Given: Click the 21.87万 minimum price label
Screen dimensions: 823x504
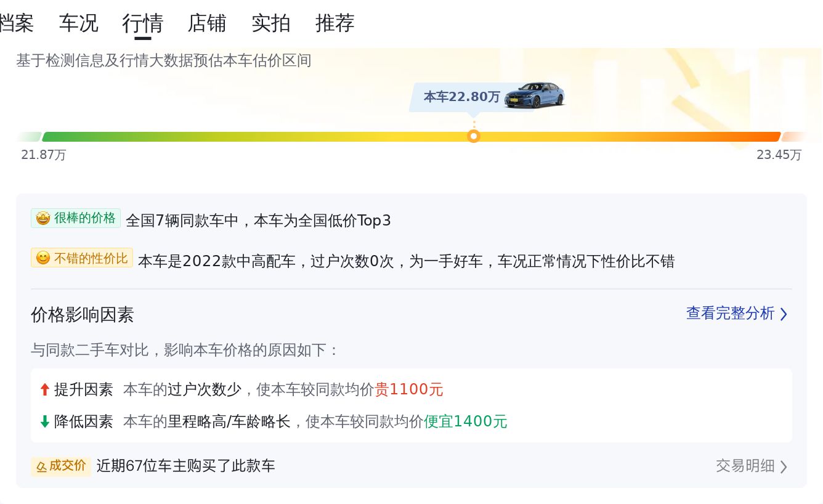Looking at the screenshot, I should [x=44, y=155].
